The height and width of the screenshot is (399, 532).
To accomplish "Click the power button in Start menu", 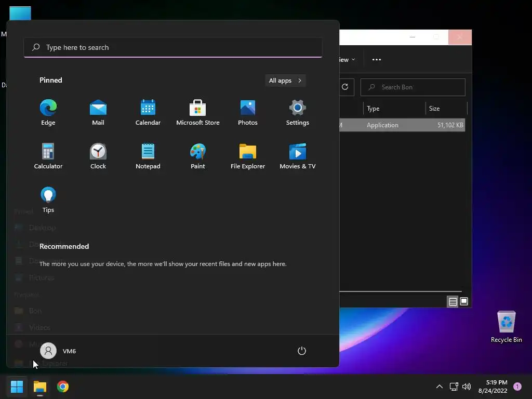I will pyautogui.click(x=302, y=351).
